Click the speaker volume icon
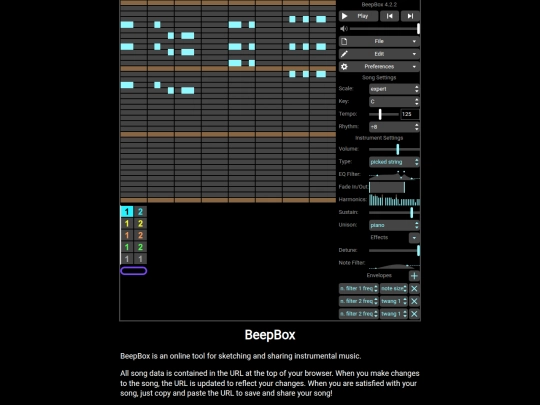 [344, 29]
